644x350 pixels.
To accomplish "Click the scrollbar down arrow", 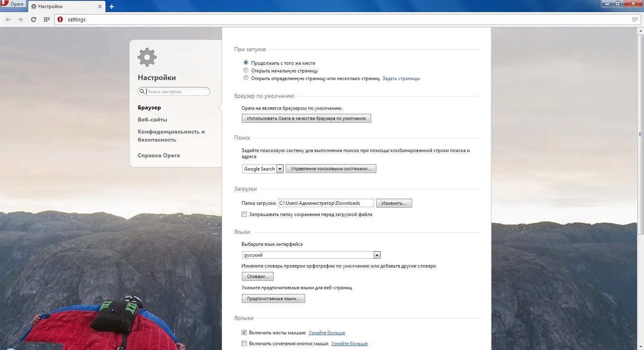I will point(640,346).
